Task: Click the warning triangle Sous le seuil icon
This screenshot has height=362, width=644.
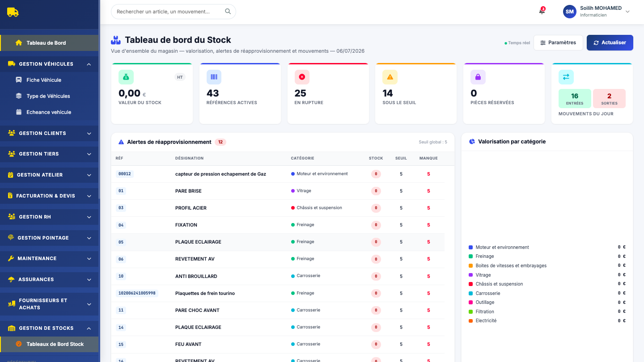Action: pyautogui.click(x=390, y=77)
